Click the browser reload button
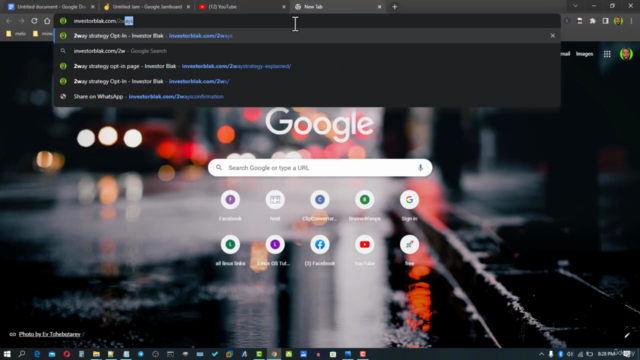 tap(34, 21)
